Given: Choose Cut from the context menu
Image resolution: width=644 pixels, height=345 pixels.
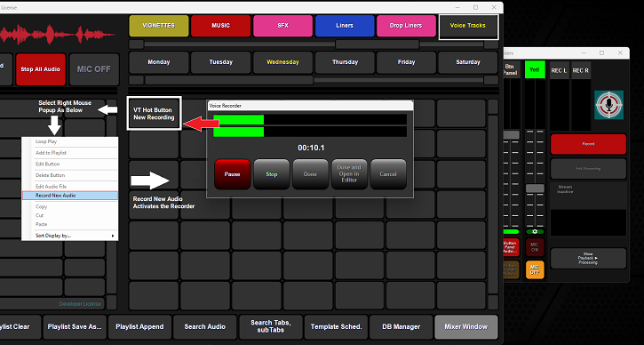Looking at the screenshot, I should pos(70,215).
